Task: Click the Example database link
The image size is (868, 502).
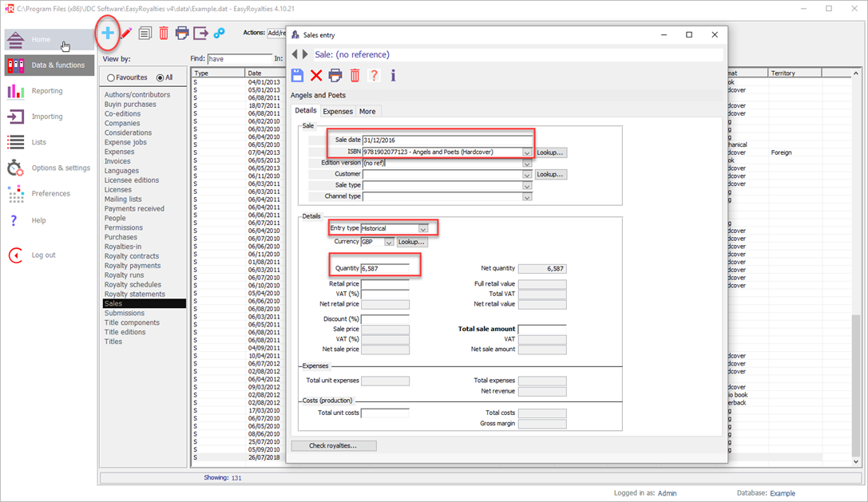Action: tap(783, 493)
